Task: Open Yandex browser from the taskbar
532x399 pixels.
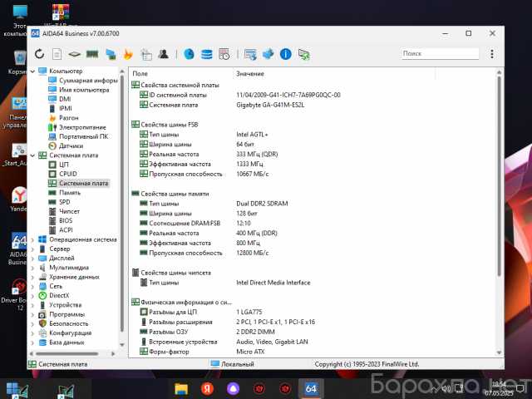Action: 207,389
